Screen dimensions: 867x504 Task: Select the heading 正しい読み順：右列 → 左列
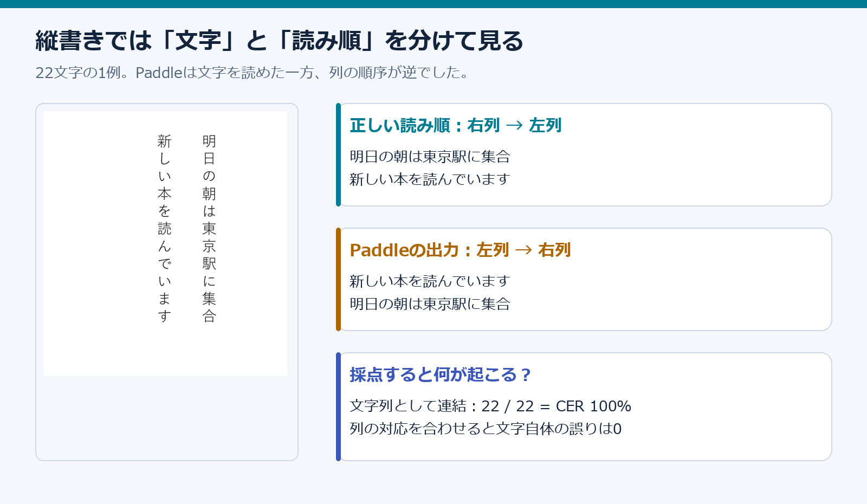tap(455, 125)
